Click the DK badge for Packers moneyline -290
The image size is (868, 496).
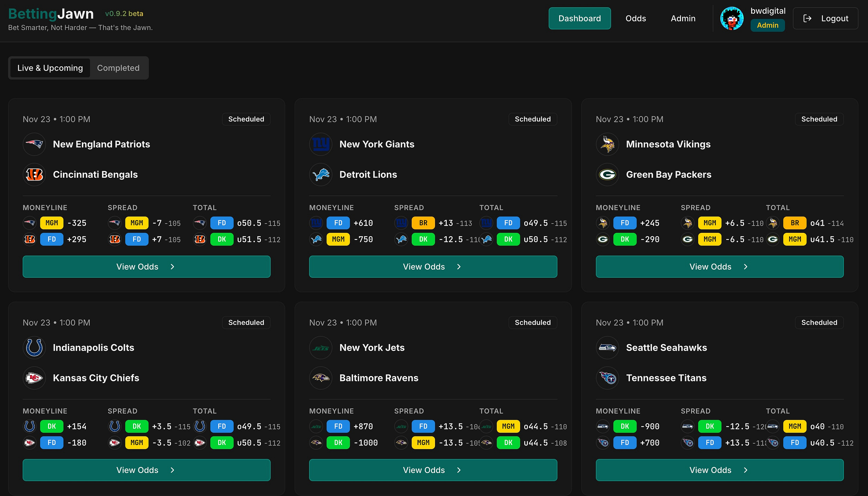(x=625, y=239)
